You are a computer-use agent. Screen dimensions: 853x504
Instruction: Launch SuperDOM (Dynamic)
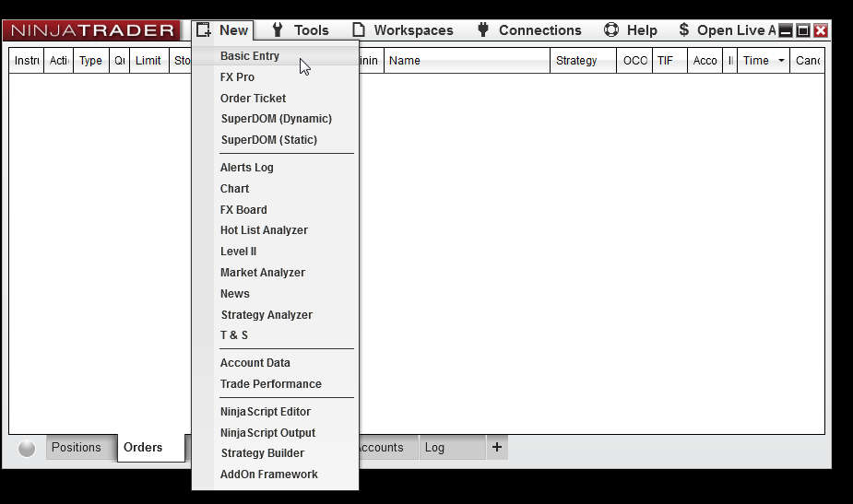coord(276,119)
